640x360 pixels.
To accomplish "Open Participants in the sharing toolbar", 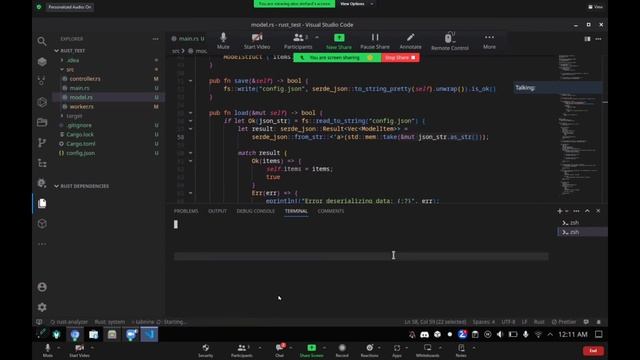I will click(298, 41).
